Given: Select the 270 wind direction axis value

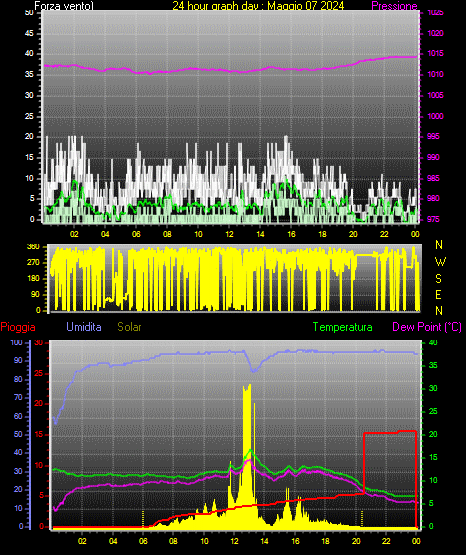Looking at the screenshot, I should (x=34, y=263).
